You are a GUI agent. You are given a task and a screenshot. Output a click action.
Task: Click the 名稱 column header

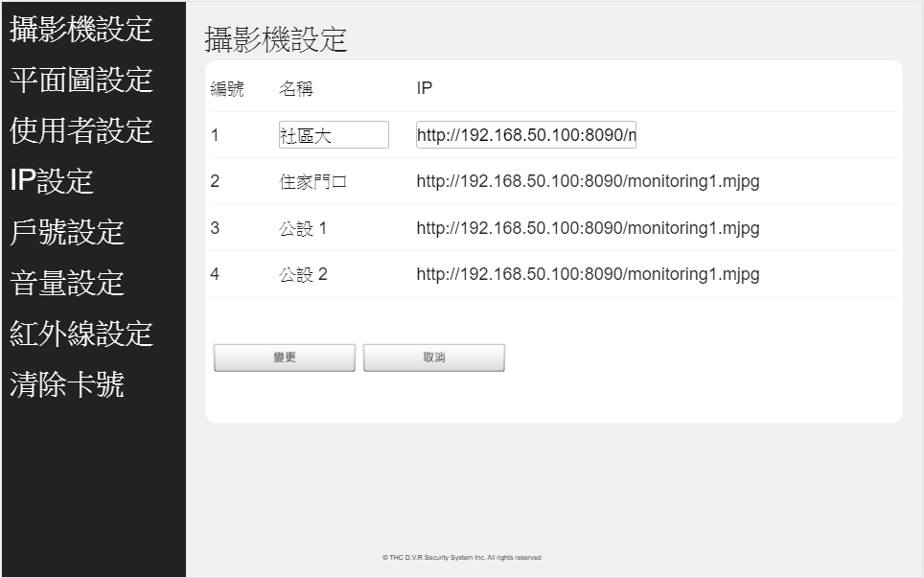tap(296, 89)
